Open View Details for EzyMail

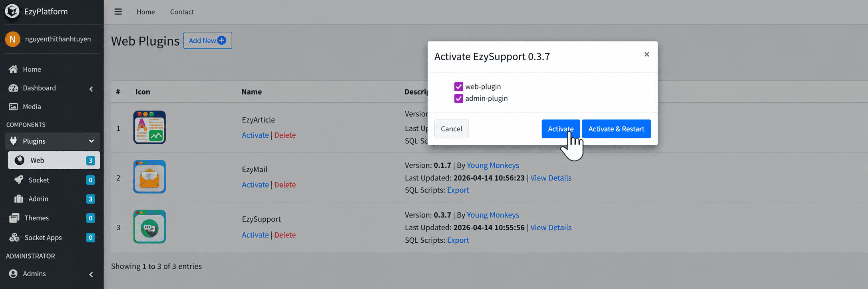(x=551, y=178)
